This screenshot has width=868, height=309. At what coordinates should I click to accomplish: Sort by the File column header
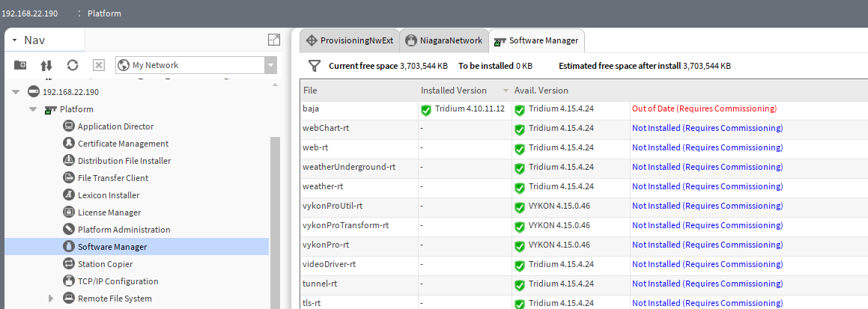click(359, 90)
